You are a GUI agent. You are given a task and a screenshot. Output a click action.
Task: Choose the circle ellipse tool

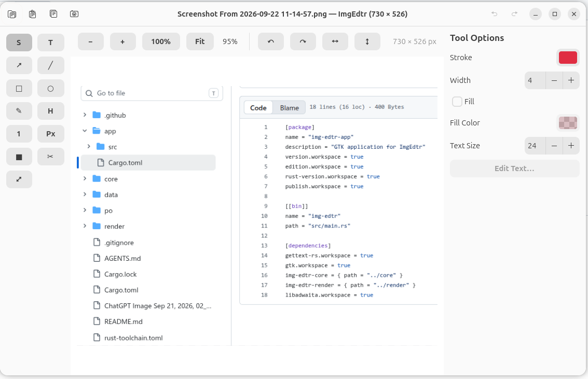(x=51, y=88)
